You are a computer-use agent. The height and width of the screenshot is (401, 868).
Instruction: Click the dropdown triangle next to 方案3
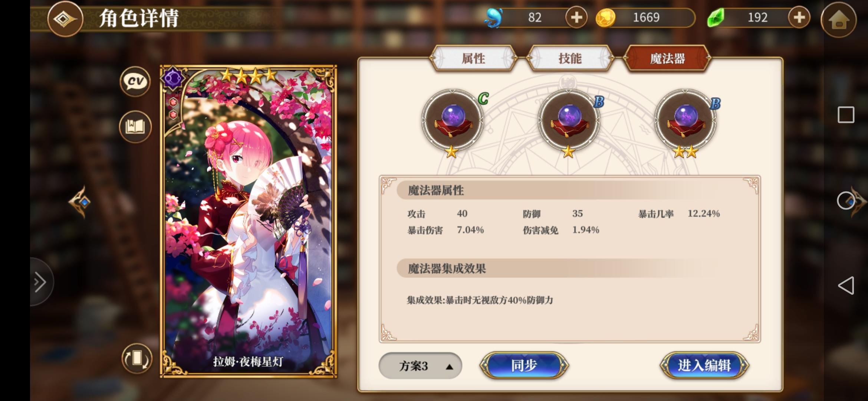(x=450, y=367)
